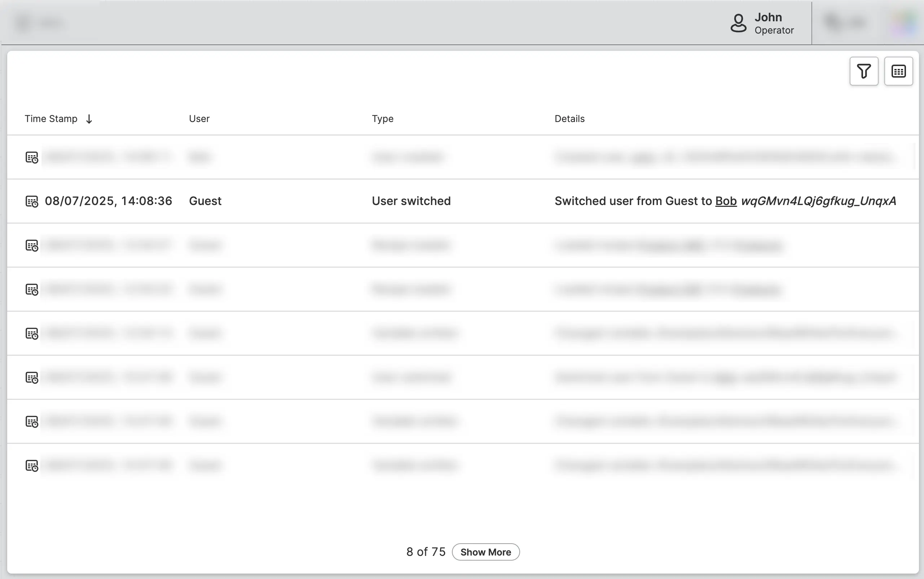Viewport: 924px width, 579px height.
Task: Click the timestamp icon of the 14:08:36 row
Action: [x=32, y=201]
